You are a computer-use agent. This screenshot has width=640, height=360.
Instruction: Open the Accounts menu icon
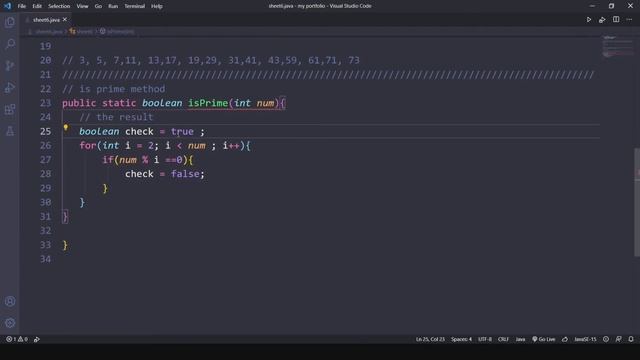(10, 301)
